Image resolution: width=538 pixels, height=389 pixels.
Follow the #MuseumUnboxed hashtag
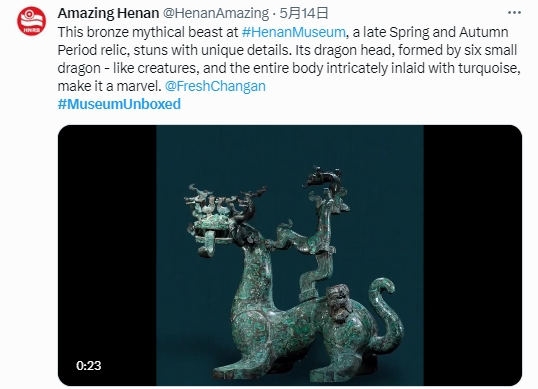coord(119,104)
